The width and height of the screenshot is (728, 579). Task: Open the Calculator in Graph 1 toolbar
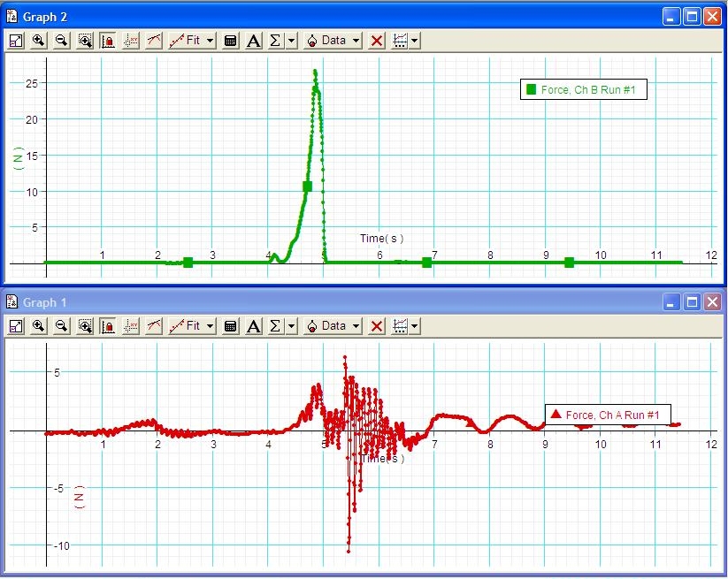tap(230, 326)
